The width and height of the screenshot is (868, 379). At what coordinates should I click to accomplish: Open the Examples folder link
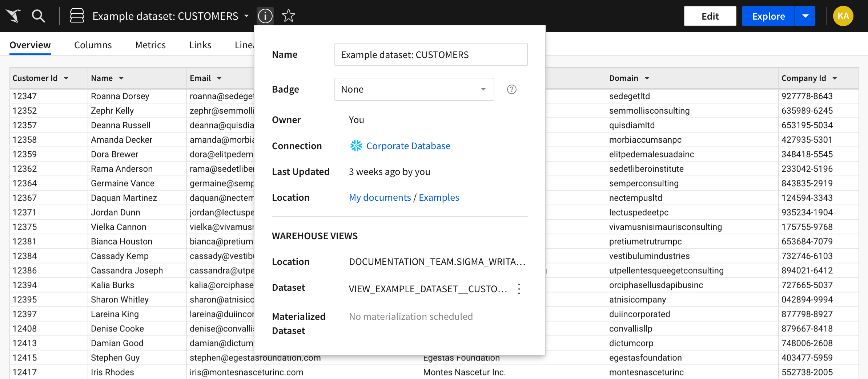tap(439, 197)
